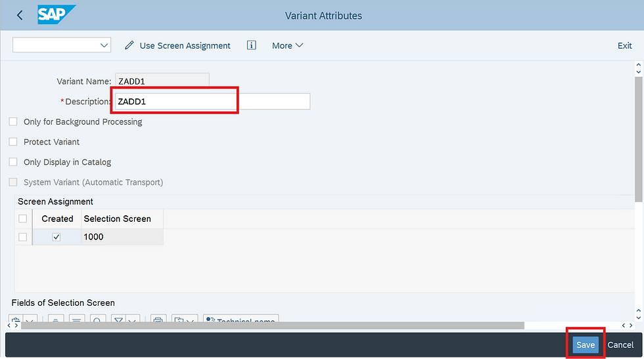Click horizontal scroll right arrow at far right

coord(631,326)
